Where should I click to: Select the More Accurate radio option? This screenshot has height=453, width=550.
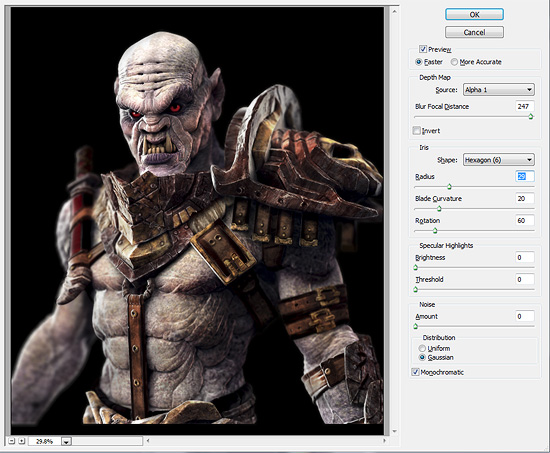(454, 62)
